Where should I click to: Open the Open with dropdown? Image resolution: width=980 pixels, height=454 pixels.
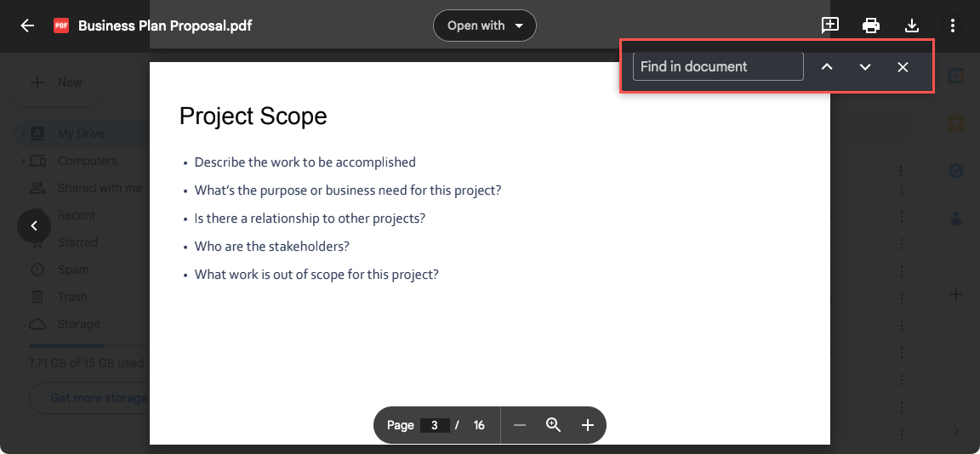point(484,26)
